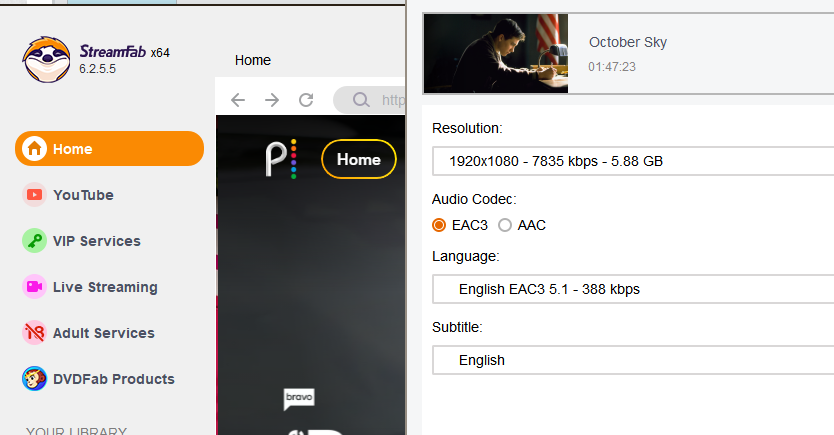The width and height of the screenshot is (834, 435).
Task: Click the DVDFab Products monkey icon
Action: [35, 379]
